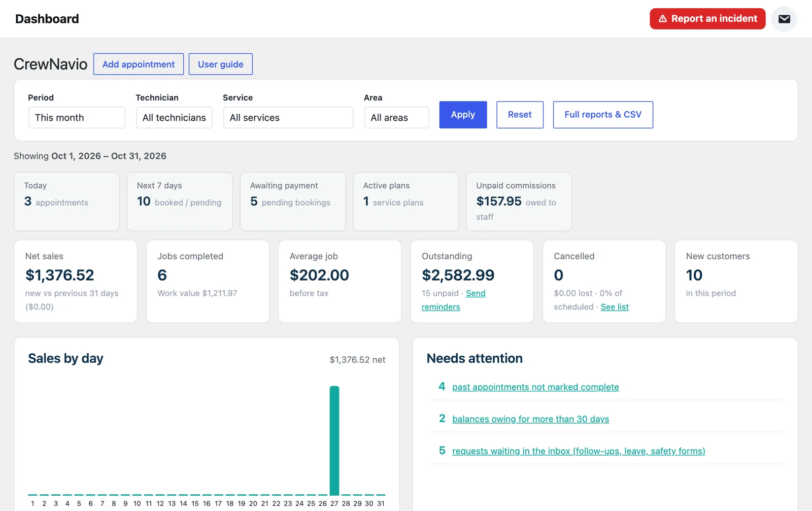Image resolution: width=812 pixels, height=511 pixels.
Task: Open the Service dropdown showing All services
Action: coord(288,117)
